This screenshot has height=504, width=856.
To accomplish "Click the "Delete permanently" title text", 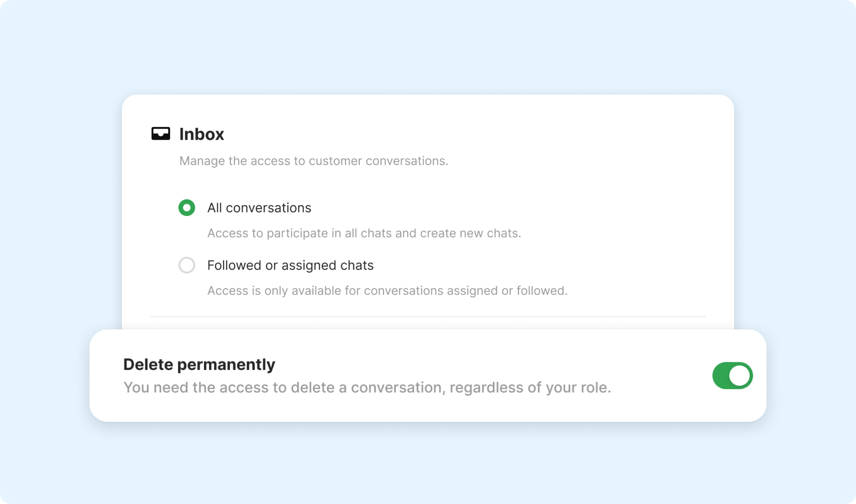I will [x=199, y=364].
